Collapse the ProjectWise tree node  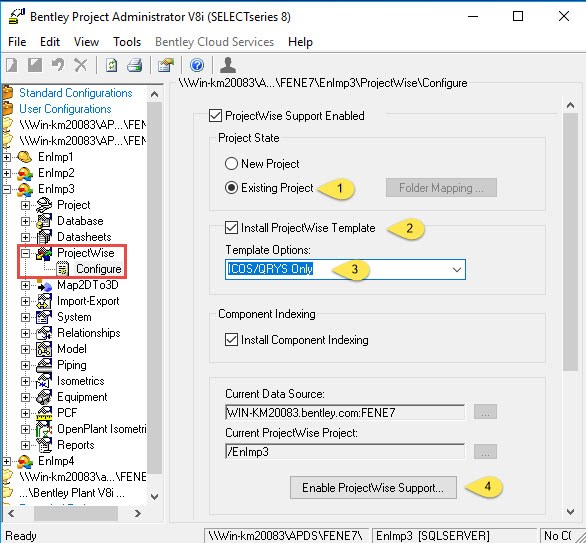(x=25, y=253)
